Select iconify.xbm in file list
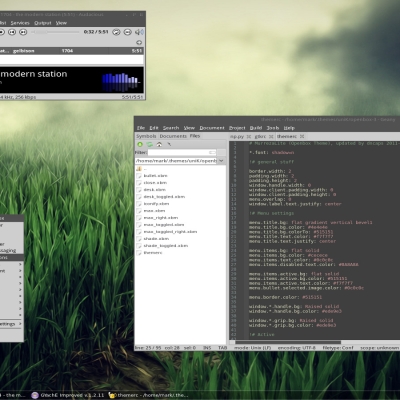Screen dimensions: 400x400 point(156,204)
